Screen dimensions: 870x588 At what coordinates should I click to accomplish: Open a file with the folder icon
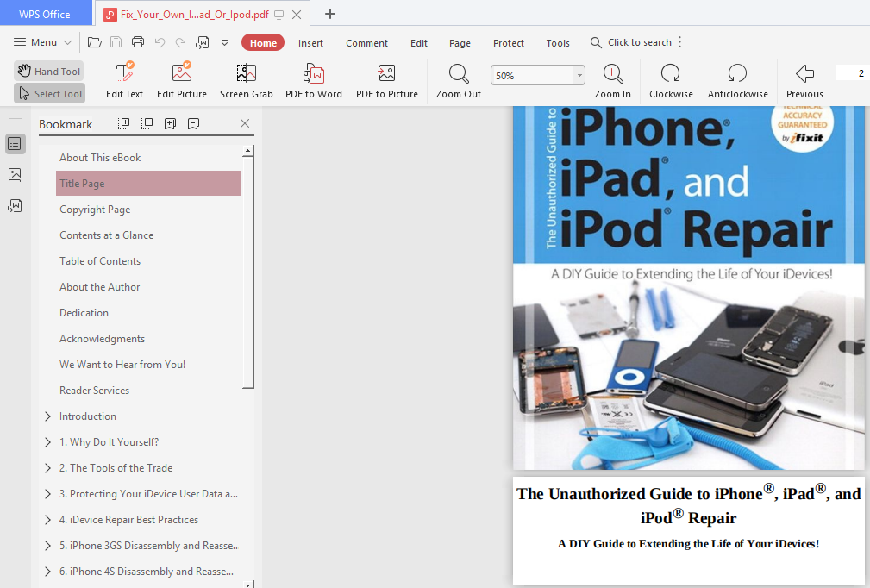[x=95, y=42]
